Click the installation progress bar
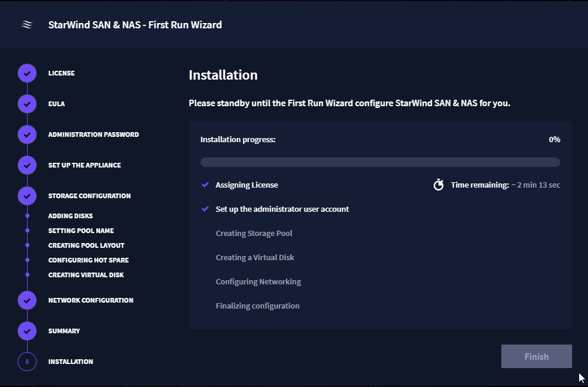 click(x=380, y=162)
